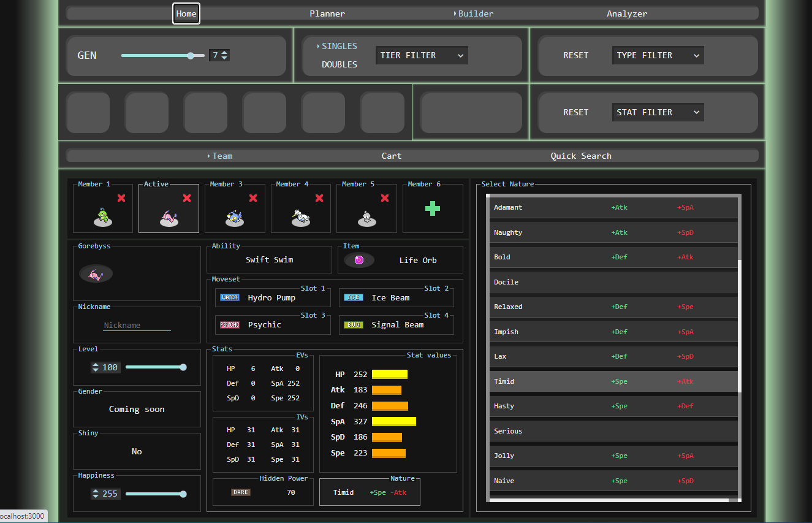This screenshot has width=812, height=523.
Task: Remove Member 3 with the red X
Action: 253,198
